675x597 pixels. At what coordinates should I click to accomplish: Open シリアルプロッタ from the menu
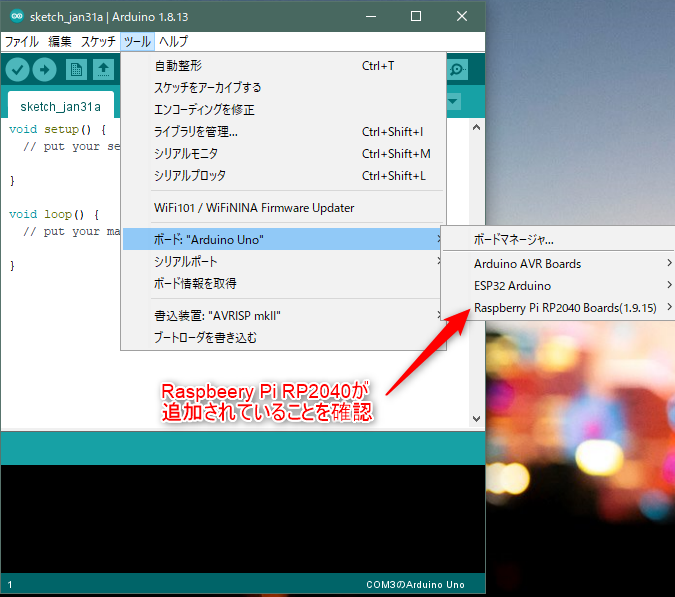[284, 176]
